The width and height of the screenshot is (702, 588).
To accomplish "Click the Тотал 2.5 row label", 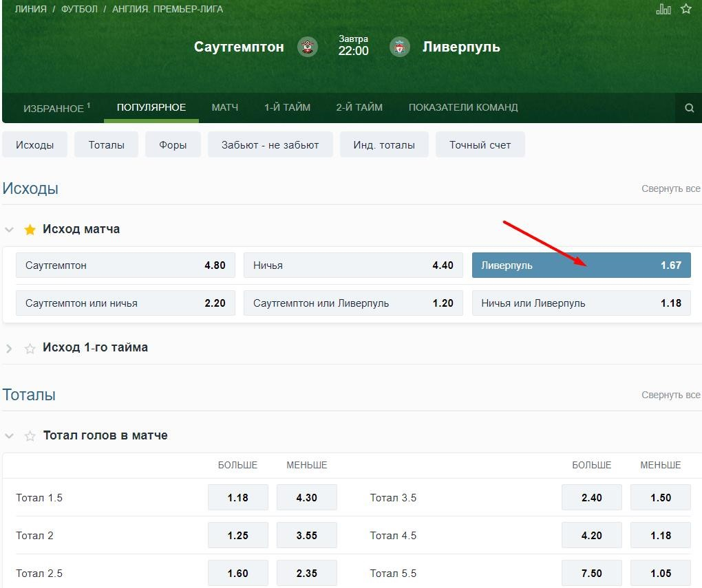I will pos(39,574).
